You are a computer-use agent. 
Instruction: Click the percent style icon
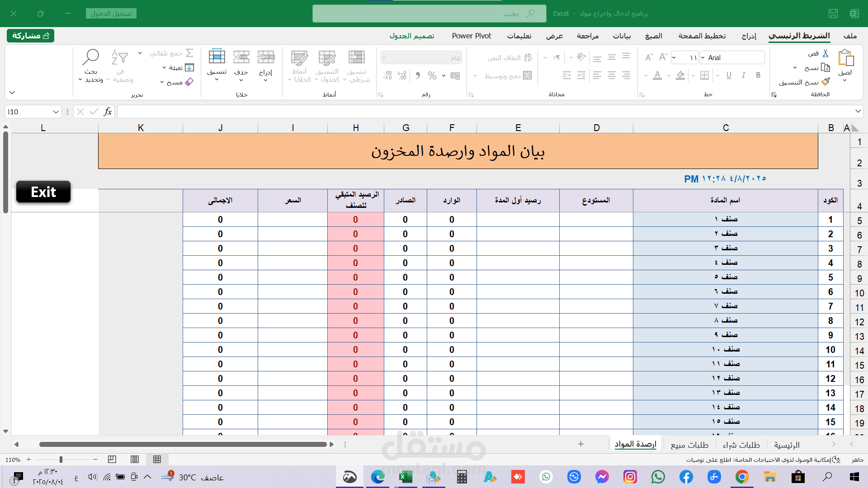pyautogui.click(x=432, y=75)
